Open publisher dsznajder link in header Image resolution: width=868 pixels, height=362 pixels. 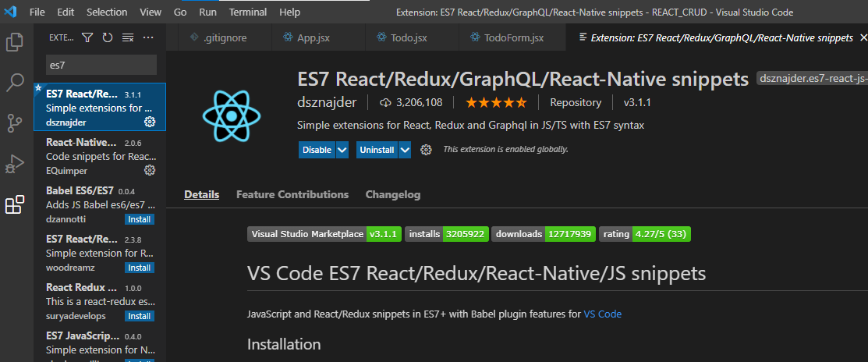[328, 102]
